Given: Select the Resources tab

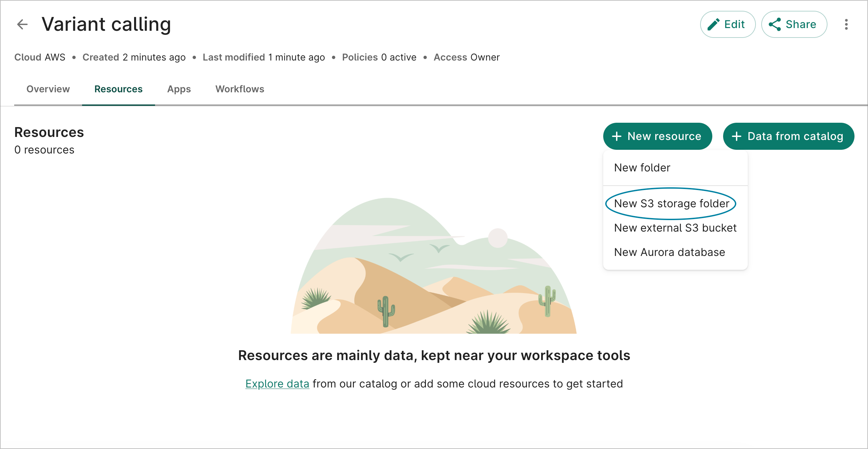Looking at the screenshot, I should [x=118, y=89].
